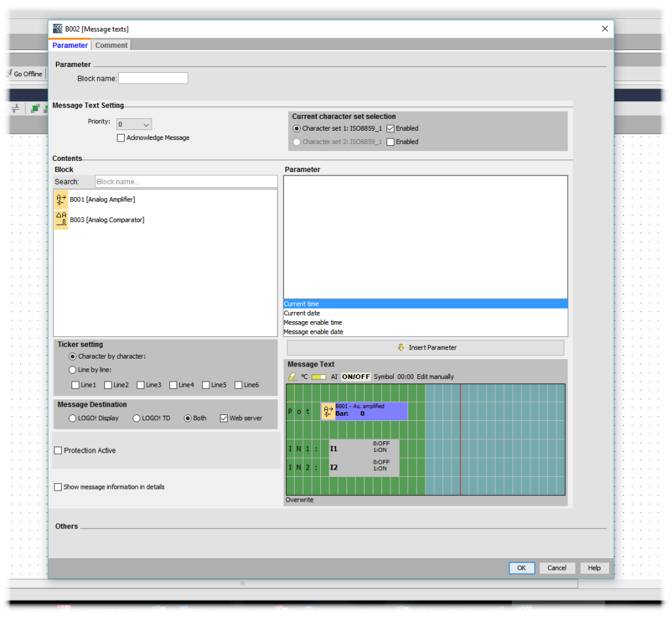This screenshot has height=618, width=672.
Task: Open the Parameter tab
Action: (70, 45)
